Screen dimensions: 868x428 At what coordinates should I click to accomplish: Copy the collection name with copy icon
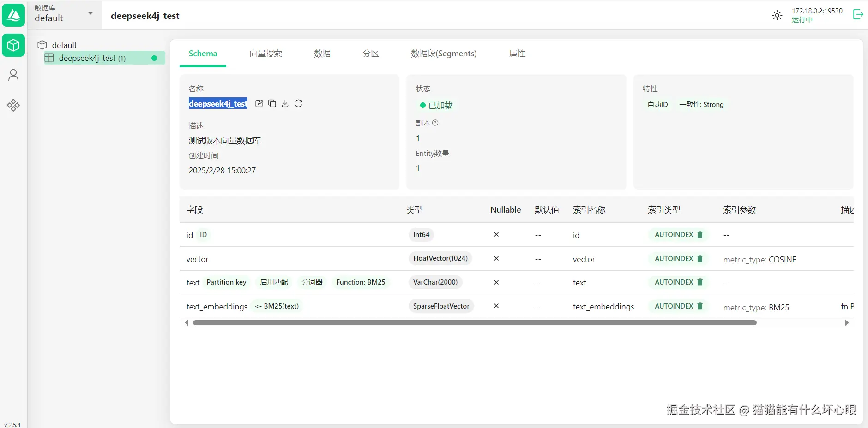[x=272, y=103]
